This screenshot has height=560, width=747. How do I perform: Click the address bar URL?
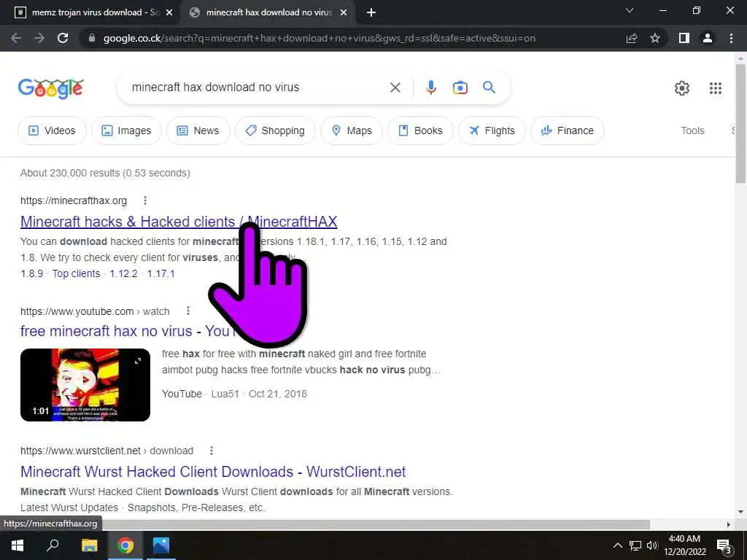pyautogui.click(x=320, y=38)
